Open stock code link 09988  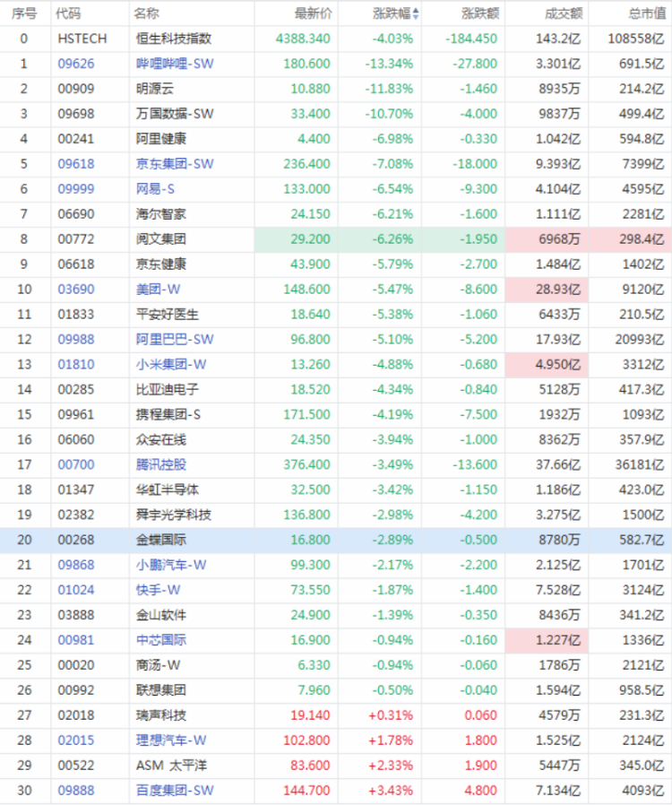click(x=76, y=340)
